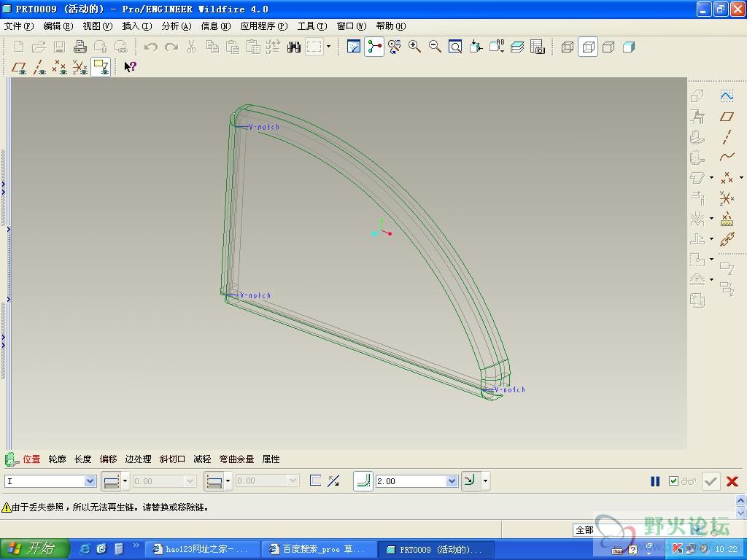Open the 轮廓 dashboard tab
The image size is (747, 560).
57,459
